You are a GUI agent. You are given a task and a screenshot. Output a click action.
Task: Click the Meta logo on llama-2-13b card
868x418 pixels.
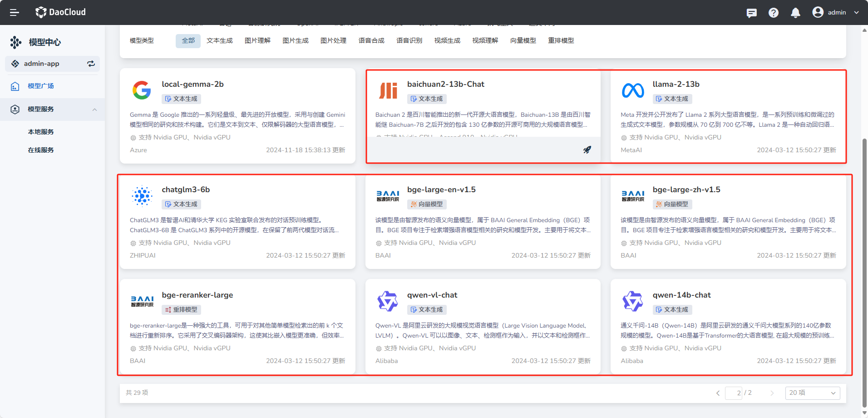click(633, 90)
